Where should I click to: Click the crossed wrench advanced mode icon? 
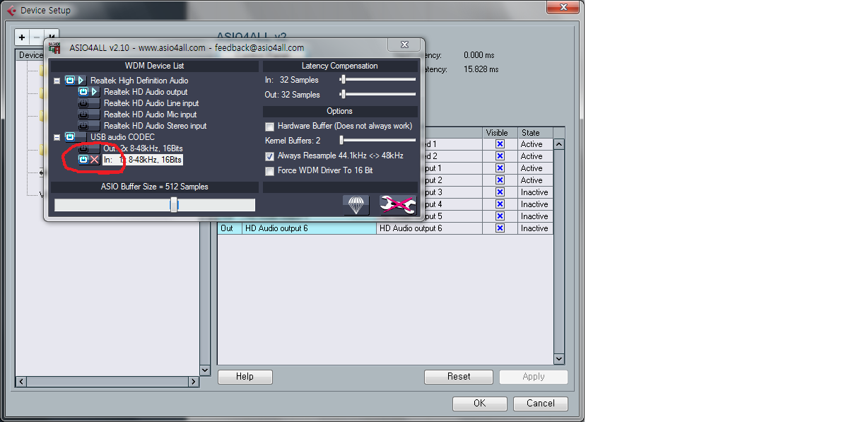pos(397,205)
